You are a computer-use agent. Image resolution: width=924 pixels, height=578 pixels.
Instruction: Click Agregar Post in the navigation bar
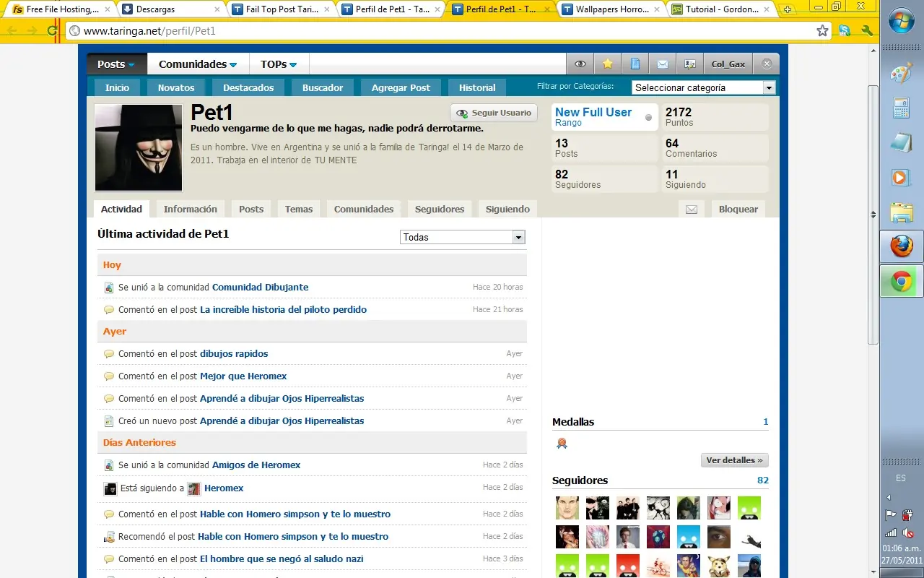tap(401, 87)
